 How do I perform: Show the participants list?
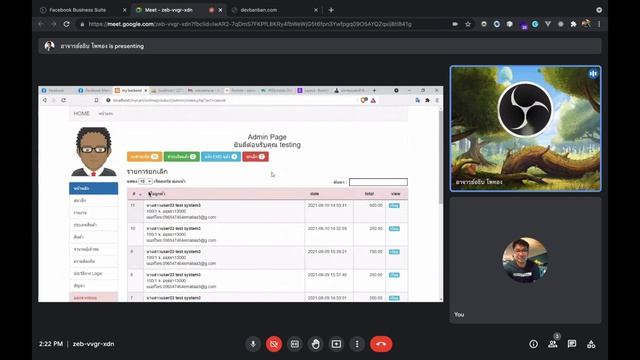(x=553, y=344)
